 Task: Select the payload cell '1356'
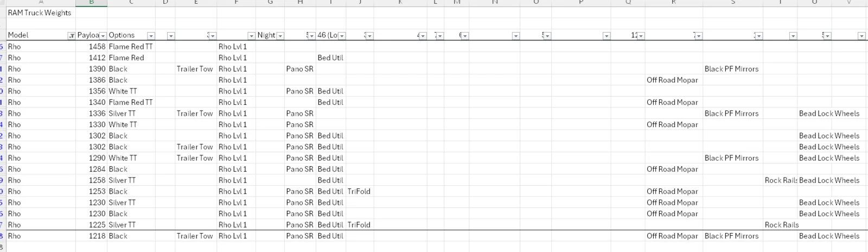(97, 91)
